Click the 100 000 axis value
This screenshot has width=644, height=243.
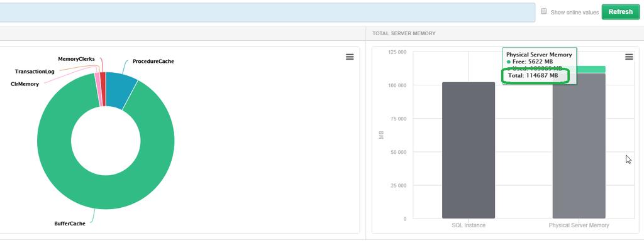[x=397, y=85]
